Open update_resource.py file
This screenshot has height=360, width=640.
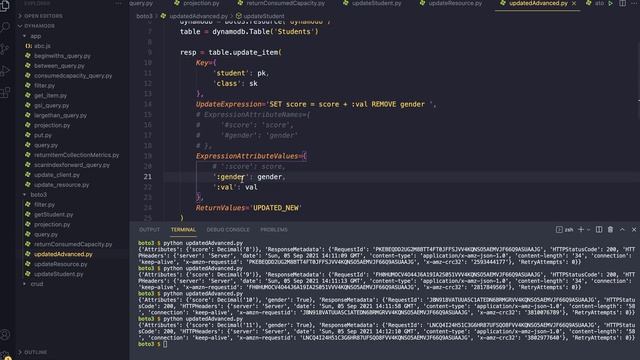click(61, 184)
